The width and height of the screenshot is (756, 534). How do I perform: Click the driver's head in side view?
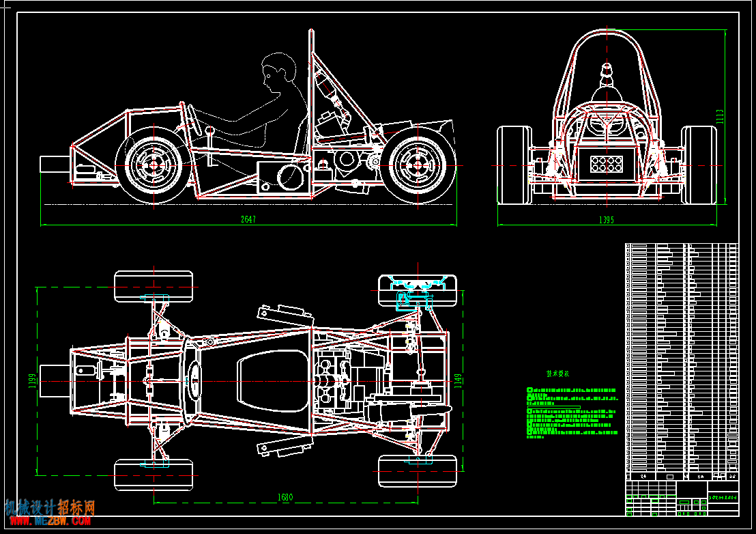tap(278, 72)
